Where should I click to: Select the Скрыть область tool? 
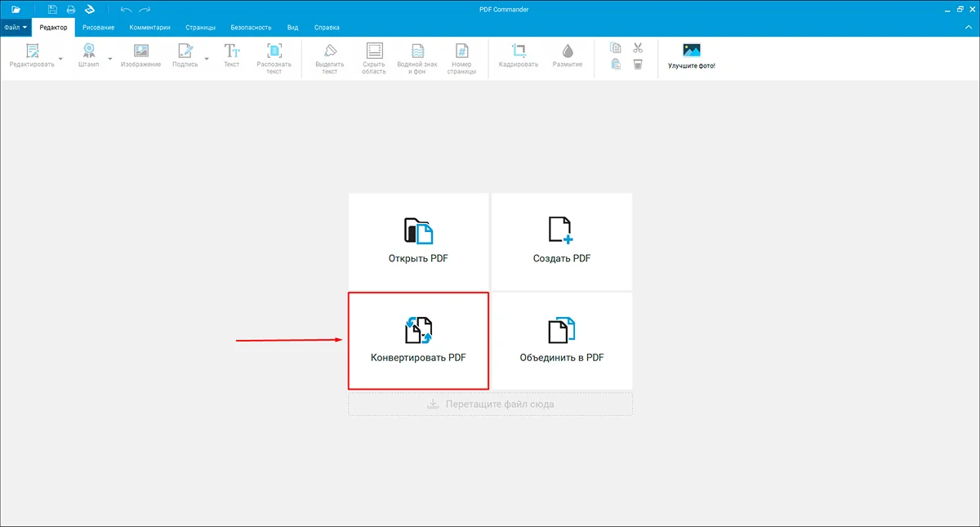pos(374,59)
